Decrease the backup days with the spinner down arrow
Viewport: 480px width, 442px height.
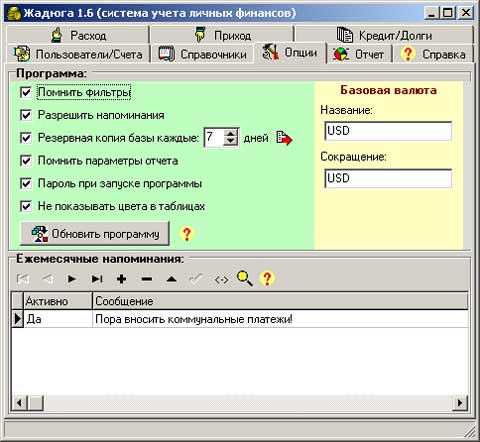coord(231,142)
